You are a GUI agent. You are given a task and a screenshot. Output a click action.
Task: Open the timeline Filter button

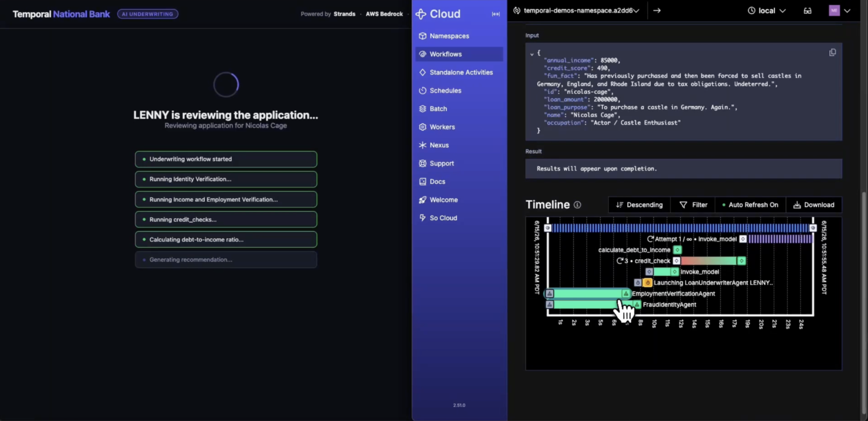click(x=693, y=205)
